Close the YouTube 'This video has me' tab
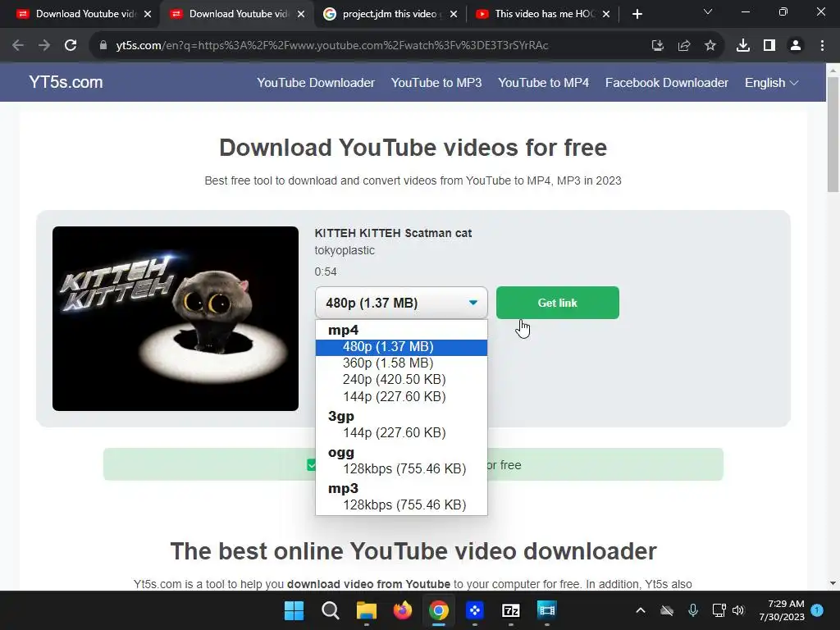 pyautogui.click(x=606, y=14)
